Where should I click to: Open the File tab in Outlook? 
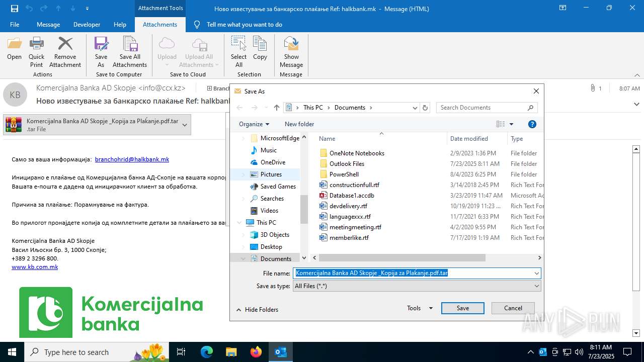[x=15, y=25]
